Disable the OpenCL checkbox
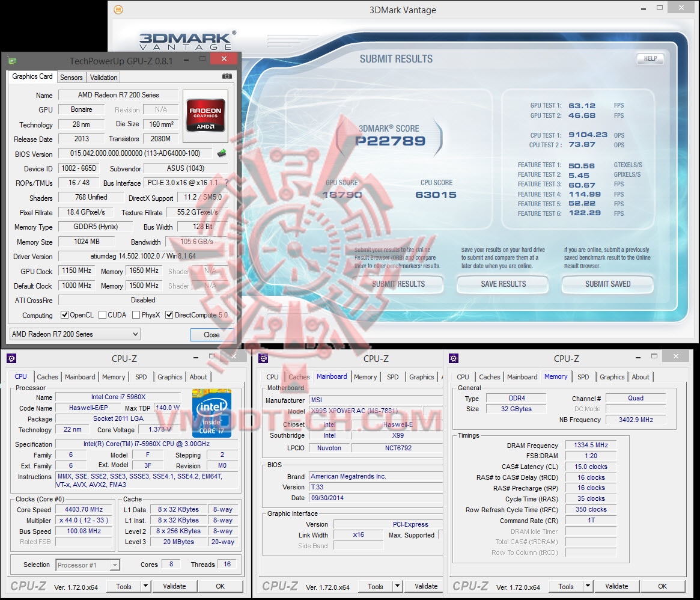This screenshot has width=700, height=600. (x=65, y=314)
